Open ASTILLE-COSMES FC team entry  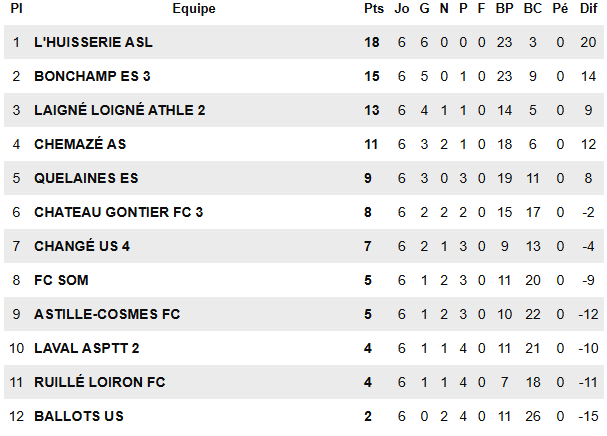click(107, 314)
